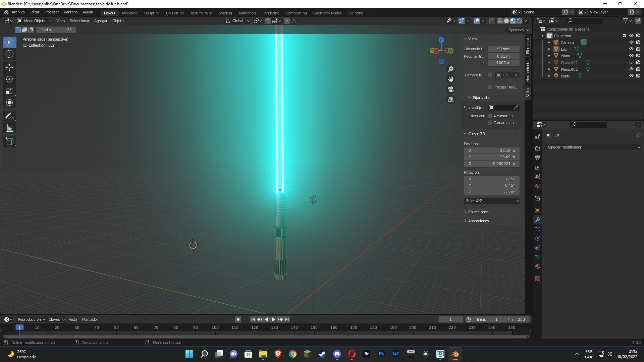This screenshot has width=644, height=362.
Task: Select rendered viewport shading mode
Action: pos(519,21)
